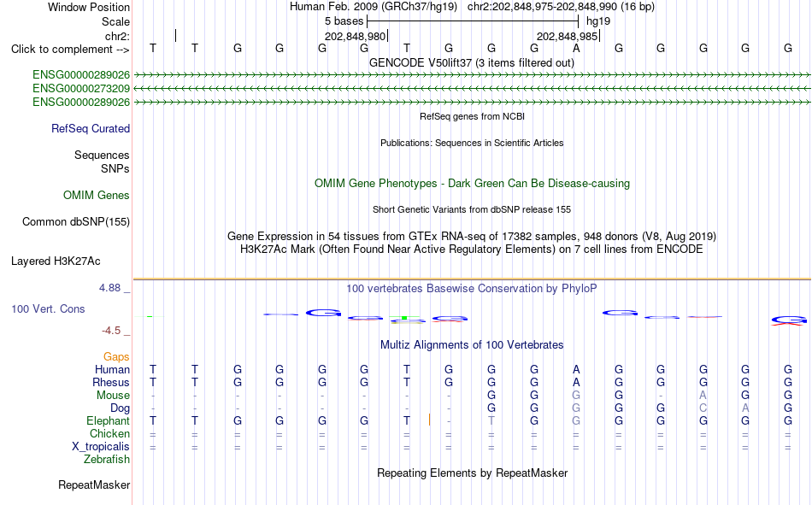Click the hg19 label beside scale bar
Viewport: 812px width, 505px height.
click(x=598, y=21)
